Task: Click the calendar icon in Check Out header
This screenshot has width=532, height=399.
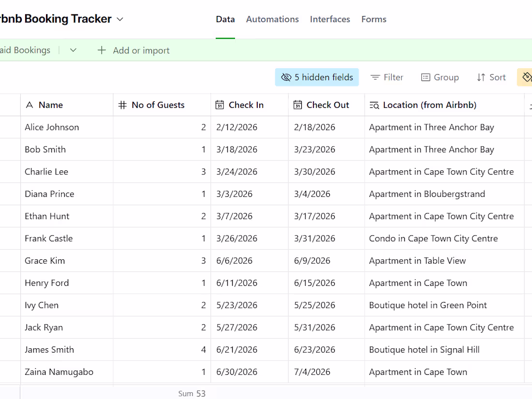Action: click(x=297, y=105)
